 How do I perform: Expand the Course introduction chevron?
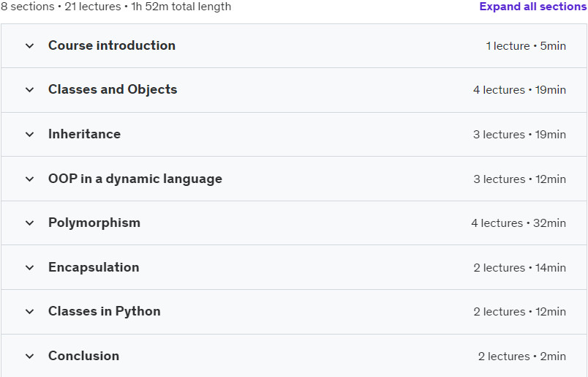point(30,46)
